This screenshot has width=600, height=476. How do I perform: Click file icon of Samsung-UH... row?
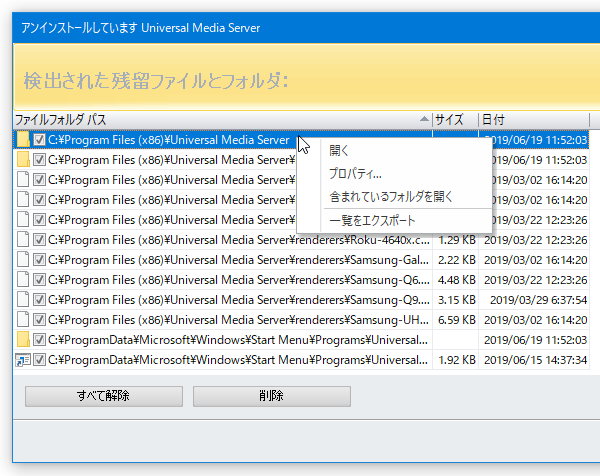tap(23, 320)
